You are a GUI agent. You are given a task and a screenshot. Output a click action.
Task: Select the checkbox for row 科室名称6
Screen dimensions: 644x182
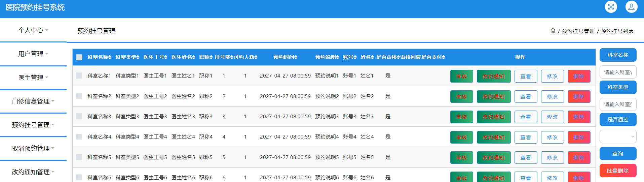coord(79,177)
